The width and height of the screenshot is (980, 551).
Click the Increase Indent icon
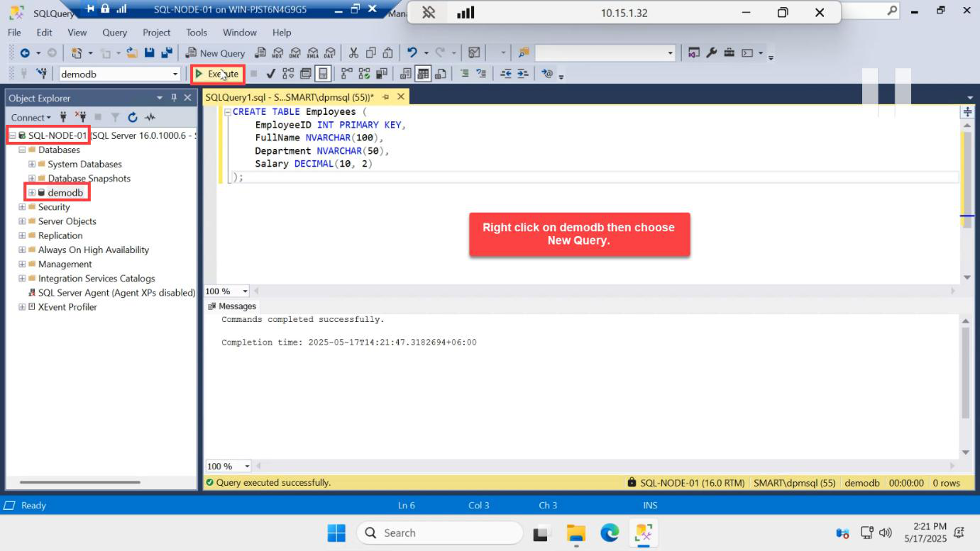(523, 73)
